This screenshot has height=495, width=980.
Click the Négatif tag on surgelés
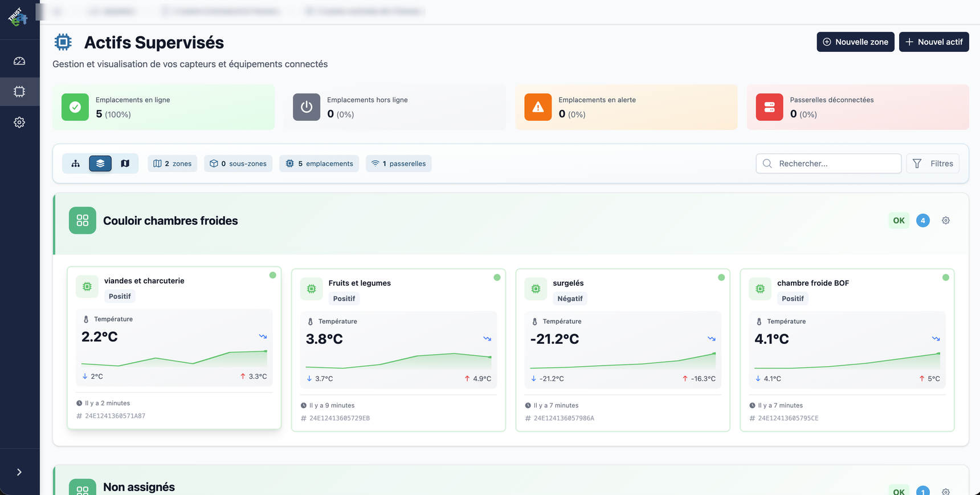click(x=570, y=299)
